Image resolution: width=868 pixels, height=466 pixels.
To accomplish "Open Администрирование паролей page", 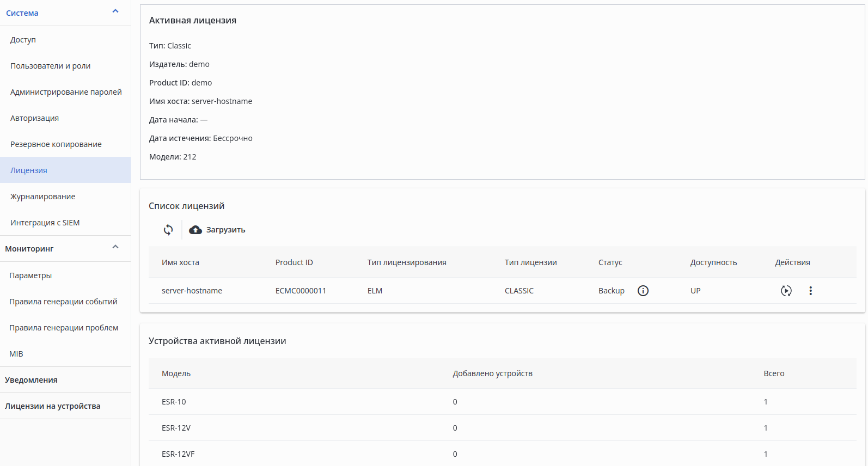I will coord(66,92).
